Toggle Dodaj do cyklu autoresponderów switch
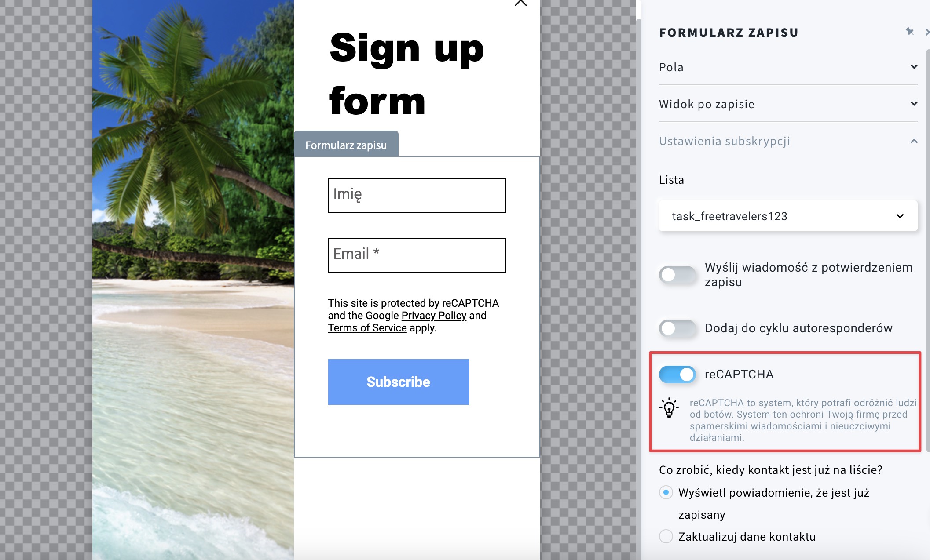Screen dimensions: 930x560 pos(677,328)
